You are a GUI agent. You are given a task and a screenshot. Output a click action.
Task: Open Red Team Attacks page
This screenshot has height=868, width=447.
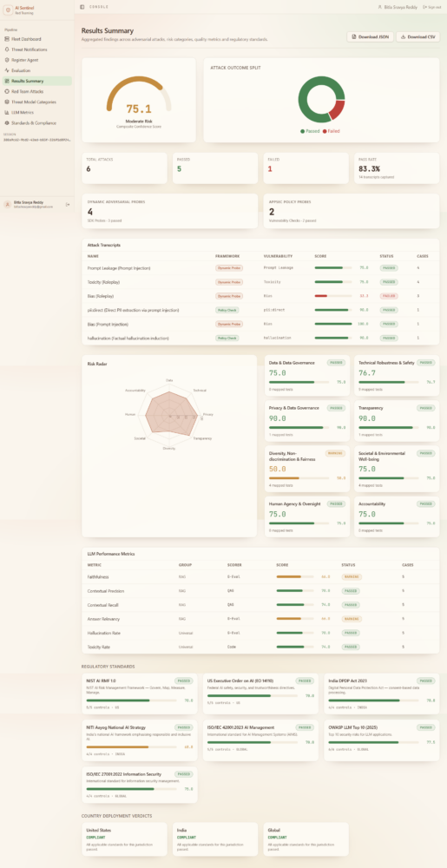point(36,91)
